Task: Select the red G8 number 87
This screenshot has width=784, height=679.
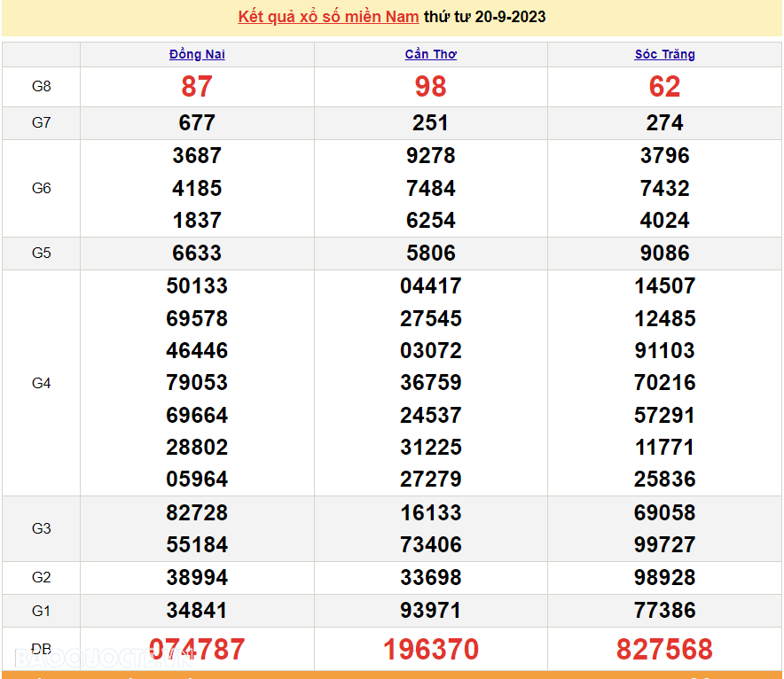Action: click(x=197, y=87)
